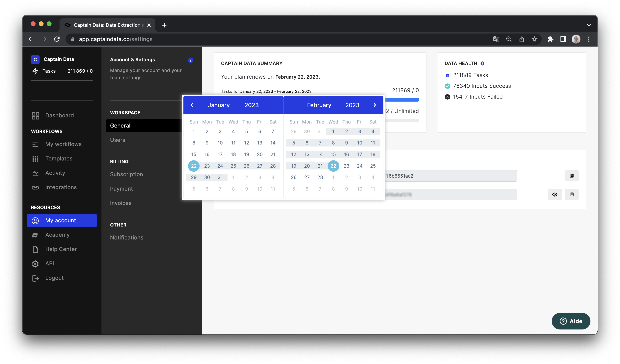Select the General workspace menu item
Viewport: 620px width, 364px height.
[144, 126]
